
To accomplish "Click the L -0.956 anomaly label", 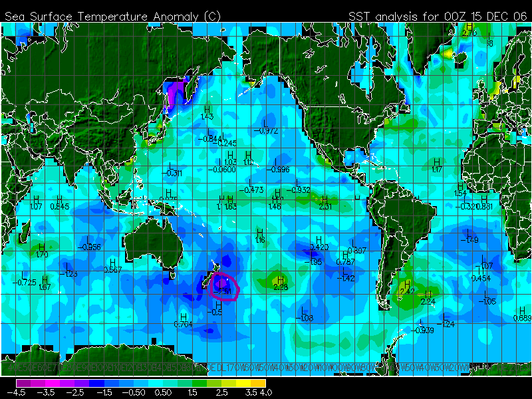I will pos(89,243).
